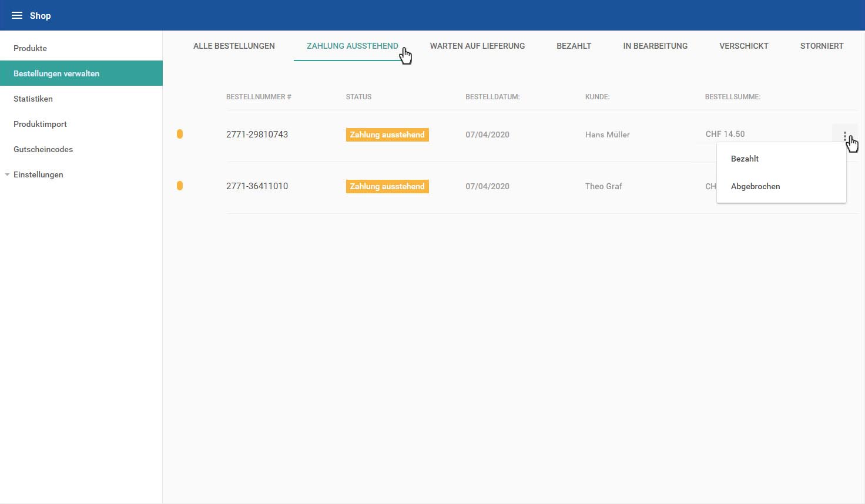Open the Storniert tab
Image resolution: width=865 pixels, height=504 pixels.
[822, 46]
